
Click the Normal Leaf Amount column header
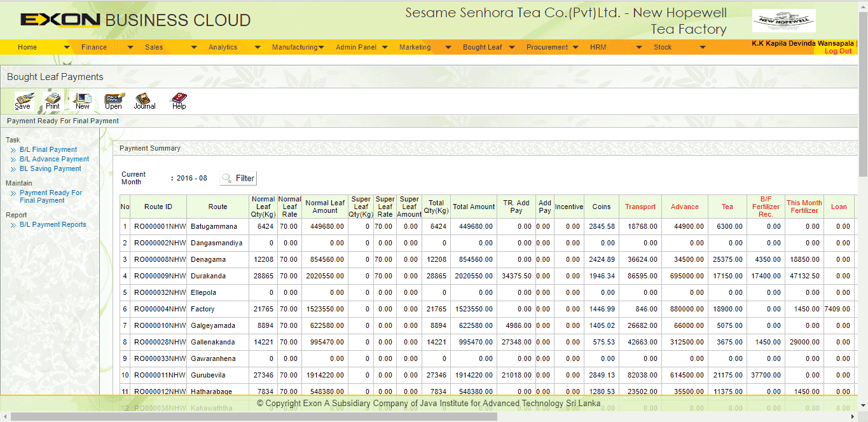click(325, 207)
